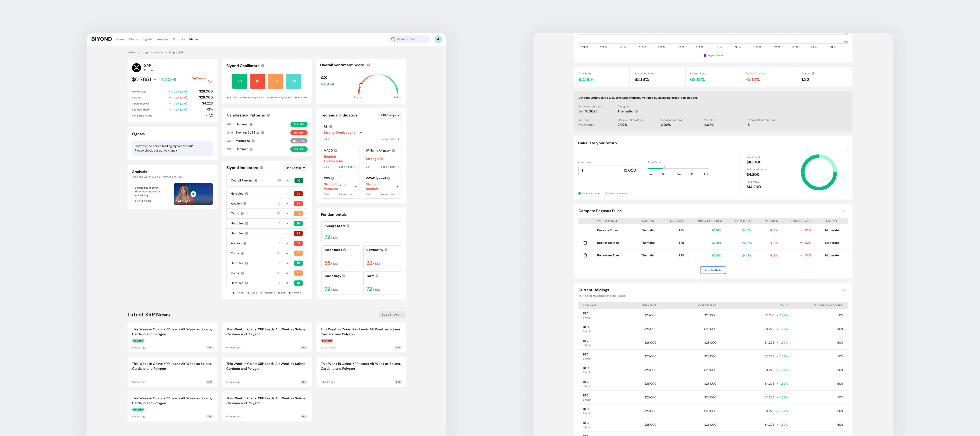Open the Portfolio nav item

pos(179,39)
